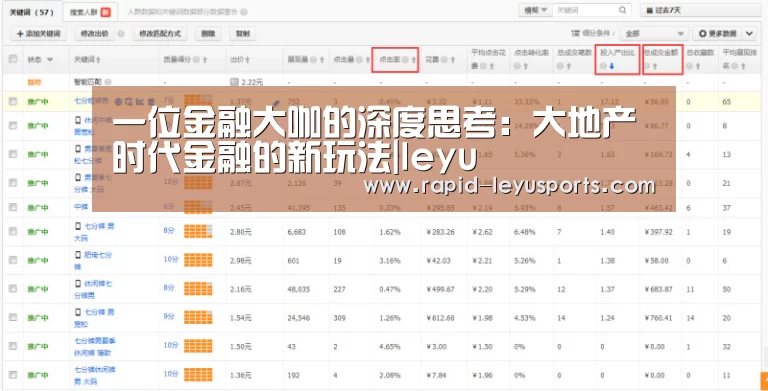The height and width of the screenshot is (391, 768).
Task: Sort by 展现量 using its arrow
Action: [322, 60]
